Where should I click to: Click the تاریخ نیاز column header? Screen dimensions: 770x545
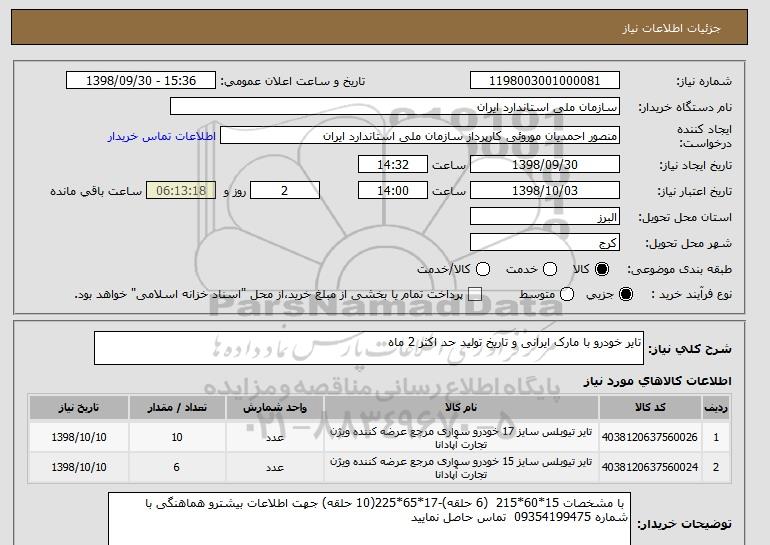79,408
